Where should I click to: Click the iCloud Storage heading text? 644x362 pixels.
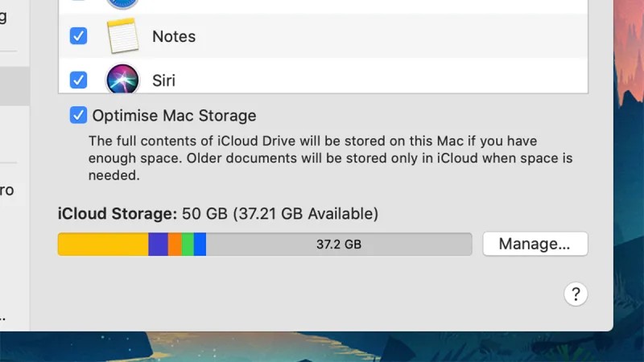[118, 214]
